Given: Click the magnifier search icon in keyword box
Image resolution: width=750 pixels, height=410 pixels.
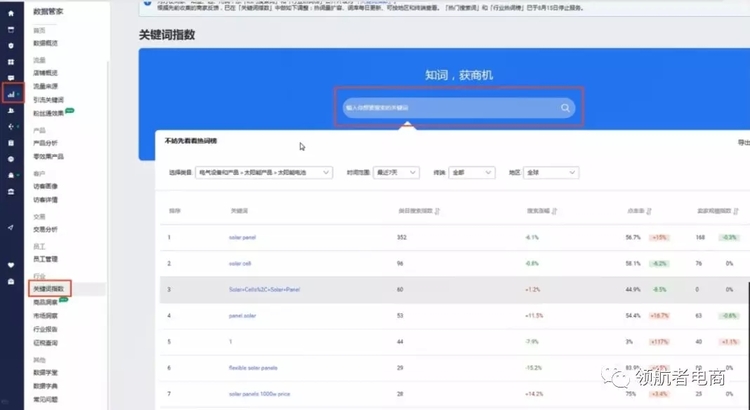Looking at the screenshot, I should [565, 108].
